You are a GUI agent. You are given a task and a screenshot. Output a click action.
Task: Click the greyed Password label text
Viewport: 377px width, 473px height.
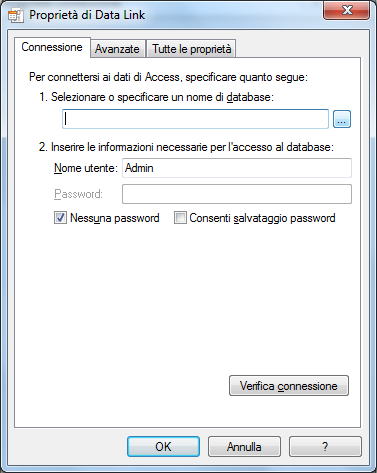[79, 194]
